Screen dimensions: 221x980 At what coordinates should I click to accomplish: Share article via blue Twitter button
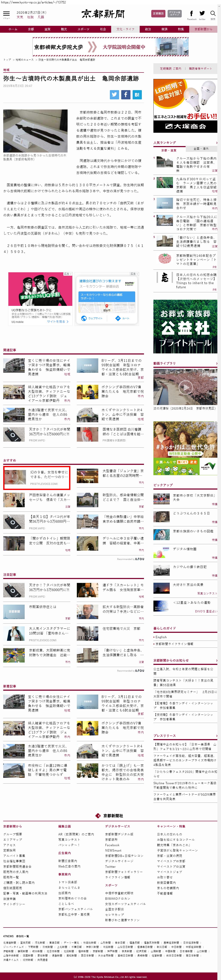click(x=114, y=95)
